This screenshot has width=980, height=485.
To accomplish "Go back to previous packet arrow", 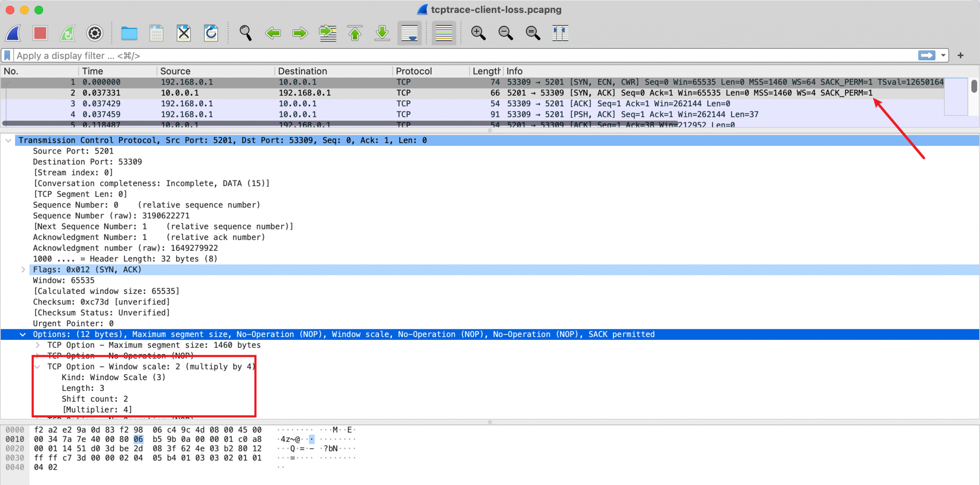I will click(x=273, y=33).
